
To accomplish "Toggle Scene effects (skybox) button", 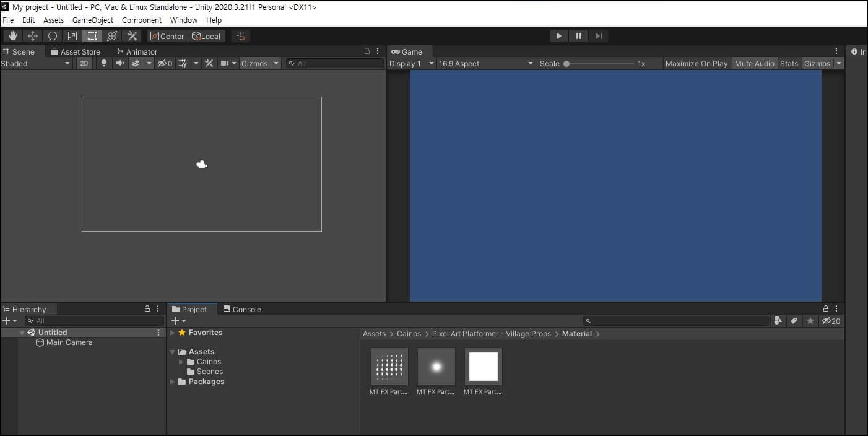I will 136,63.
